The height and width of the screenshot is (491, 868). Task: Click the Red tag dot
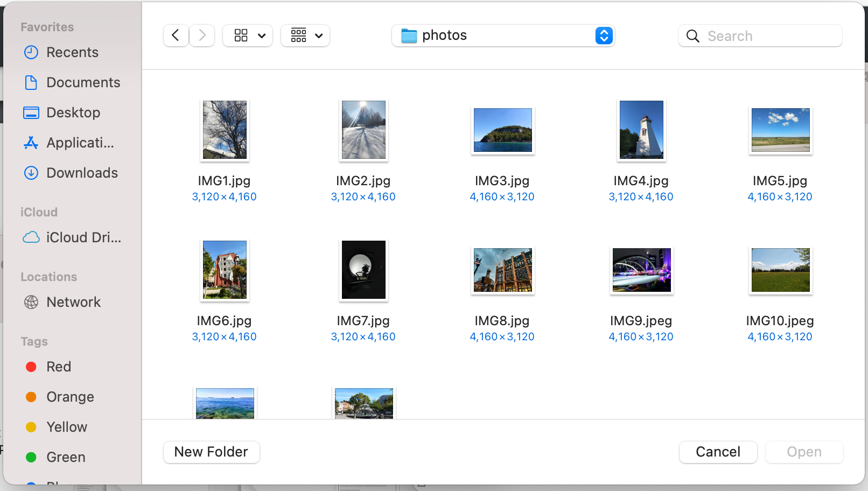coord(31,367)
